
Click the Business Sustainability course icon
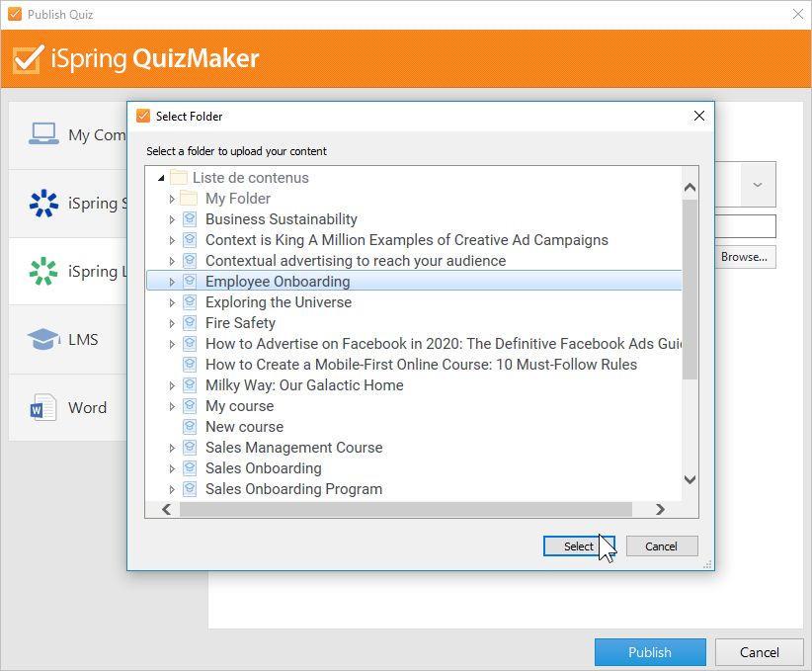pyautogui.click(x=190, y=219)
